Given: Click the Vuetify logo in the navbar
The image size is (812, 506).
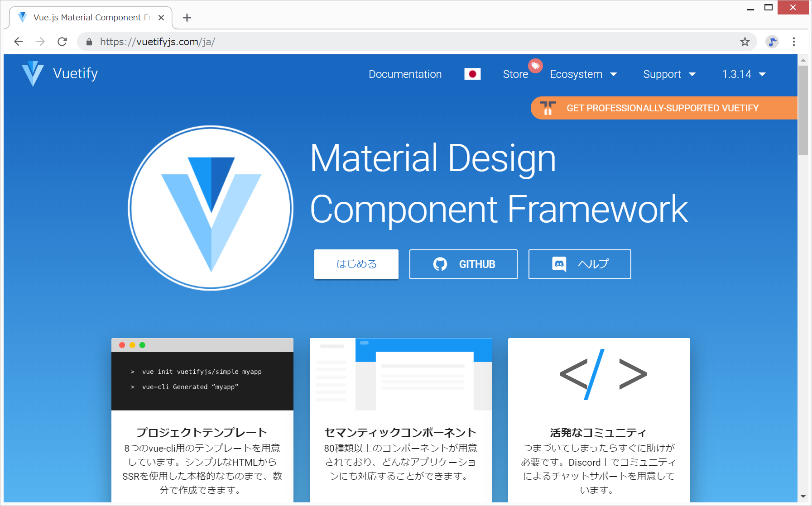Looking at the screenshot, I should click(33, 73).
